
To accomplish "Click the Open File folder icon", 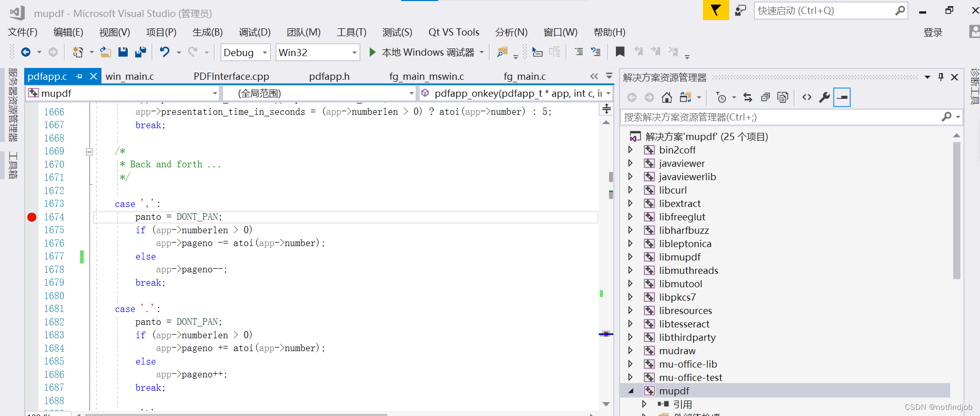I will [x=105, y=52].
